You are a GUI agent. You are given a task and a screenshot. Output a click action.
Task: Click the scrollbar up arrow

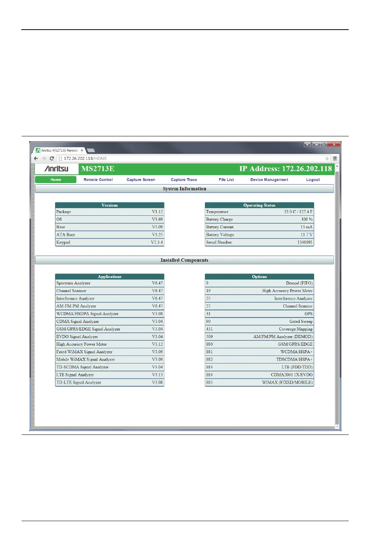337,166
